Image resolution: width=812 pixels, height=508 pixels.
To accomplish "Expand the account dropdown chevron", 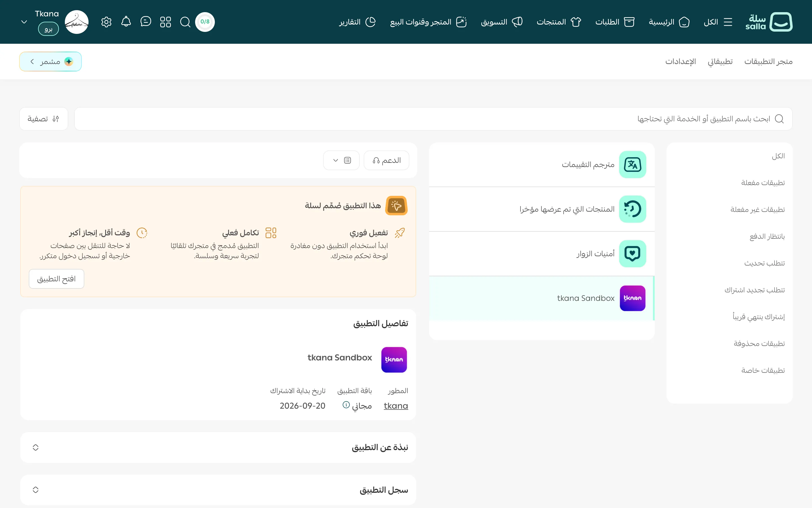I will coord(24,22).
